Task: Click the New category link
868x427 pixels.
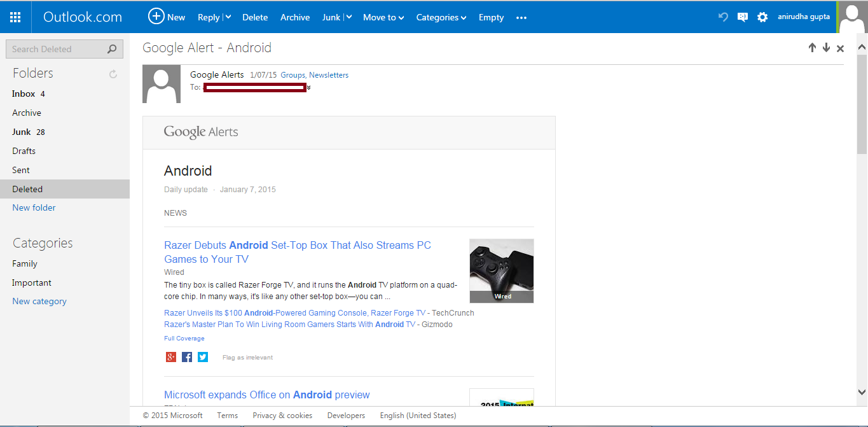Action: tap(39, 301)
